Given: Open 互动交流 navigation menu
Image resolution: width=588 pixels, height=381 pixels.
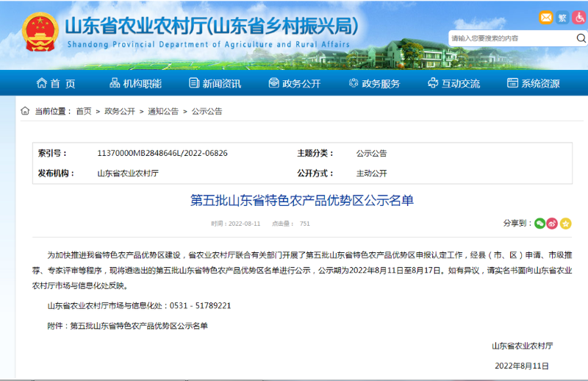Looking at the screenshot, I should (453, 83).
